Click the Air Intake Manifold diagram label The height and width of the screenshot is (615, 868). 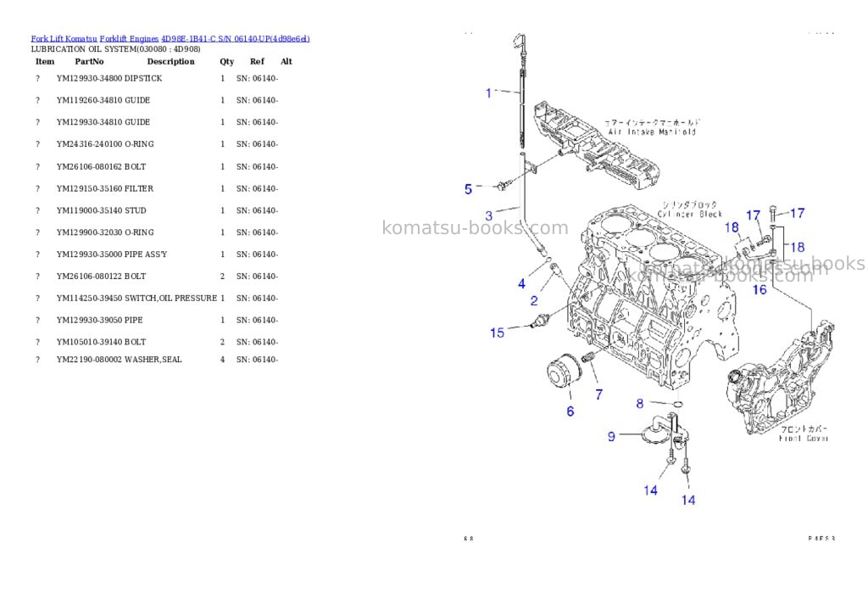652,127
